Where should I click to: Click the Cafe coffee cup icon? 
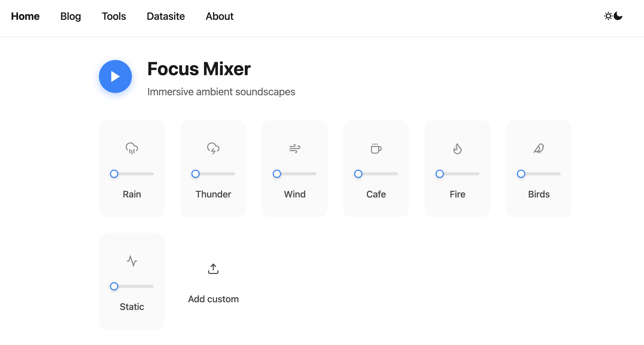click(376, 148)
